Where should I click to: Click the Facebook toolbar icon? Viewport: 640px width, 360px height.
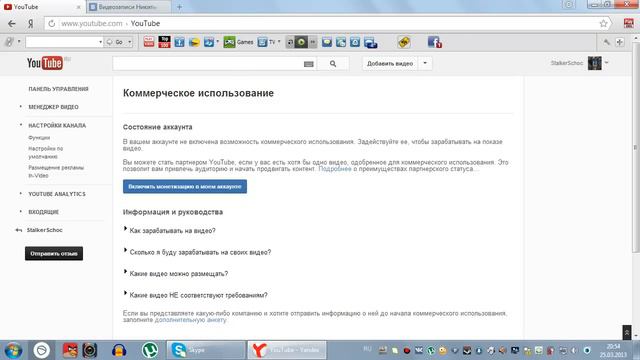pos(434,42)
